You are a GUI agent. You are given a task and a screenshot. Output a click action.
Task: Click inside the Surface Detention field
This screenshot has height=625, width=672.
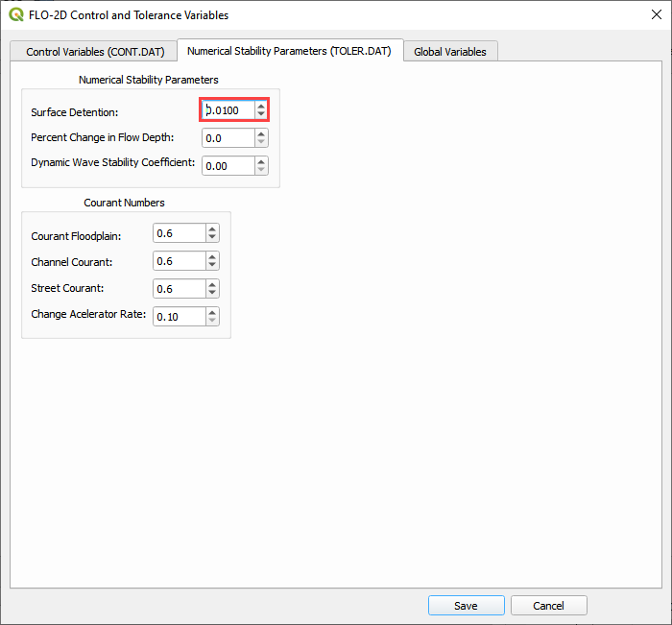(228, 110)
